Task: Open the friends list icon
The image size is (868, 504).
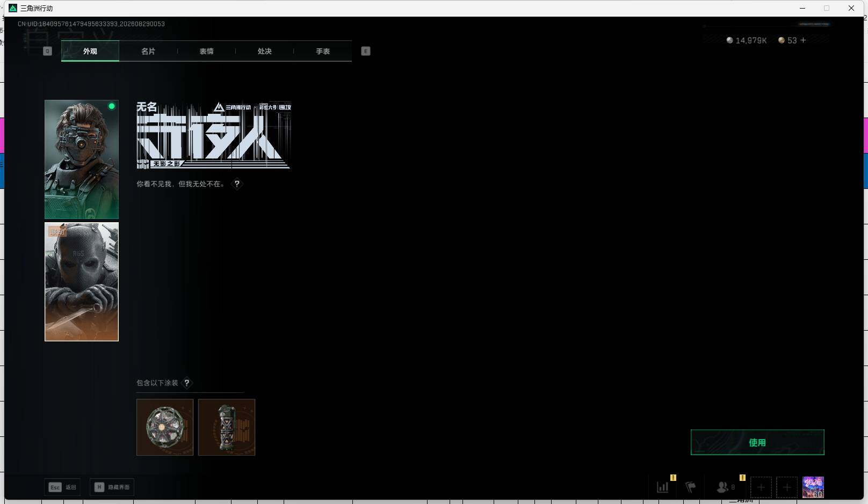Action: tap(723, 487)
